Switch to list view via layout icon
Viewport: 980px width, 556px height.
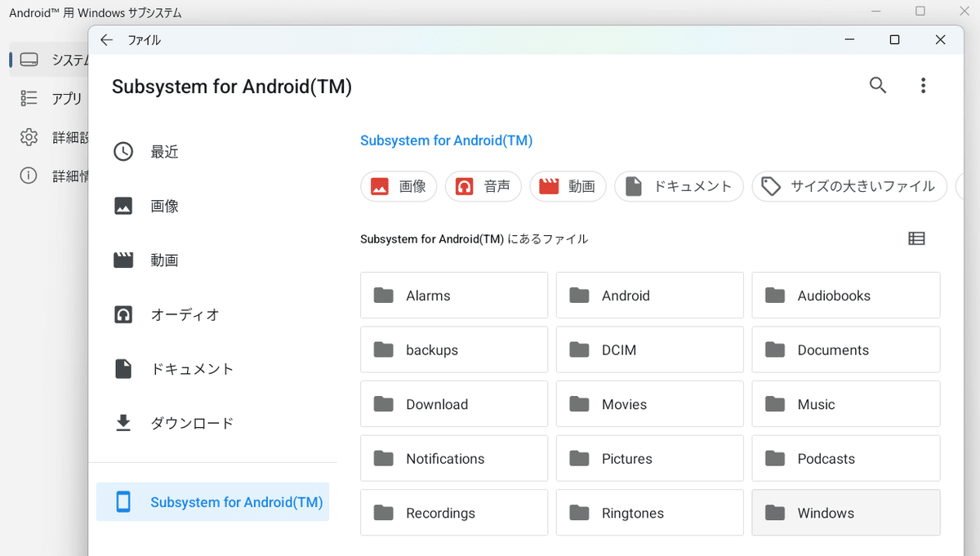[916, 238]
